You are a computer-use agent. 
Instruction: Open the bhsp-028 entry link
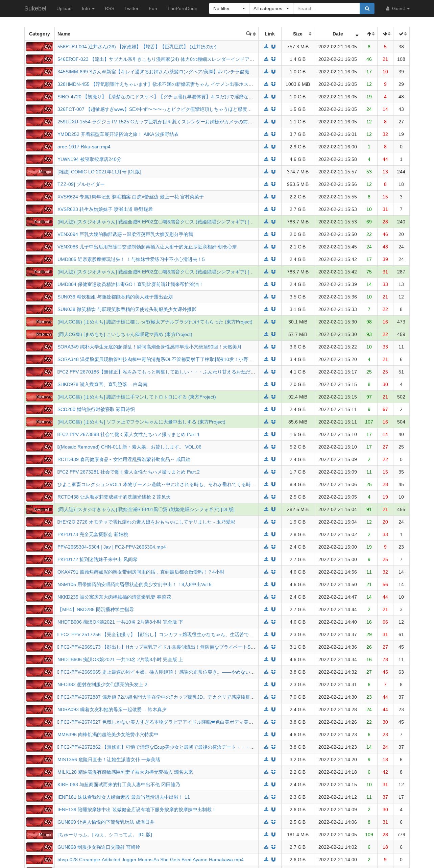[x=150, y=860]
